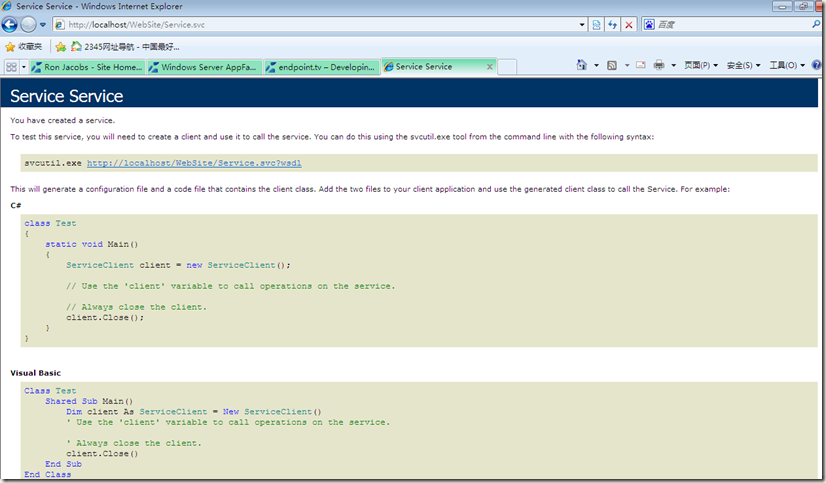Open the Quick Tabs grid view
826x483 pixels.
[x=11, y=67]
